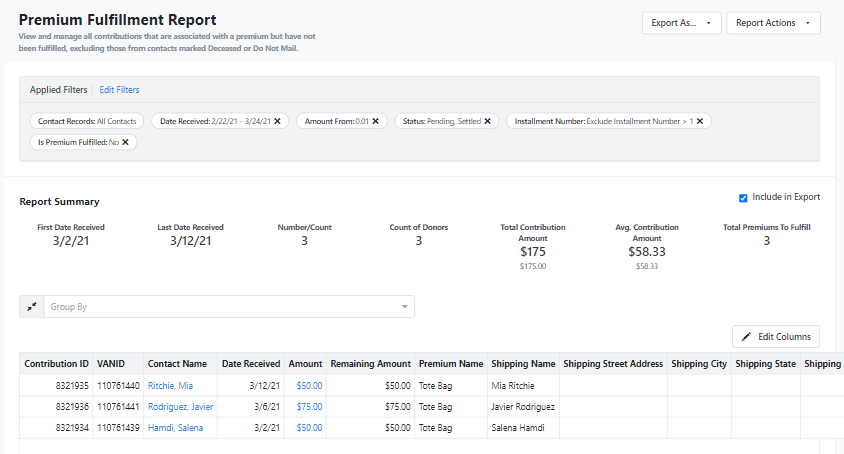Open contact Ritchie, Mia
The image size is (844, 454).
point(170,386)
